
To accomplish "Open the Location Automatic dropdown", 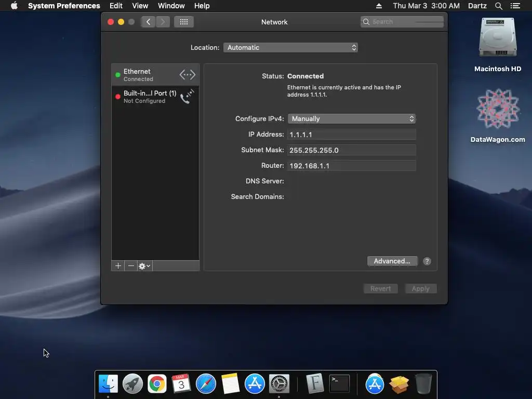I will [x=290, y=47].
